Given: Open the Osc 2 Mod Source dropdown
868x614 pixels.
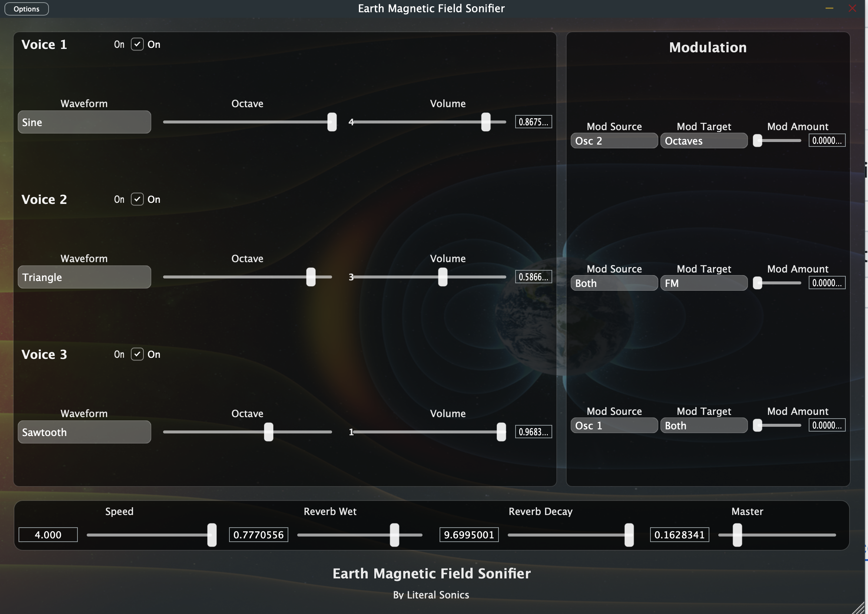Looking at the screenshot, I should point(614,141).
